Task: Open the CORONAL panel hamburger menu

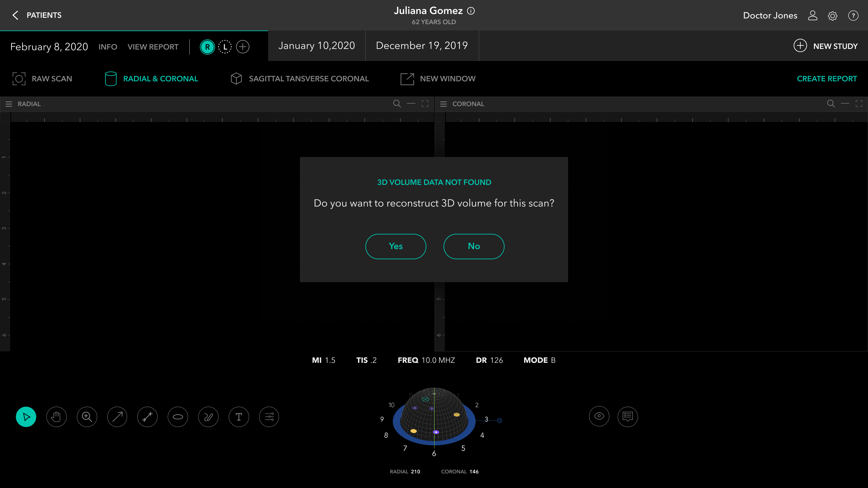Action: pos(444,104)
